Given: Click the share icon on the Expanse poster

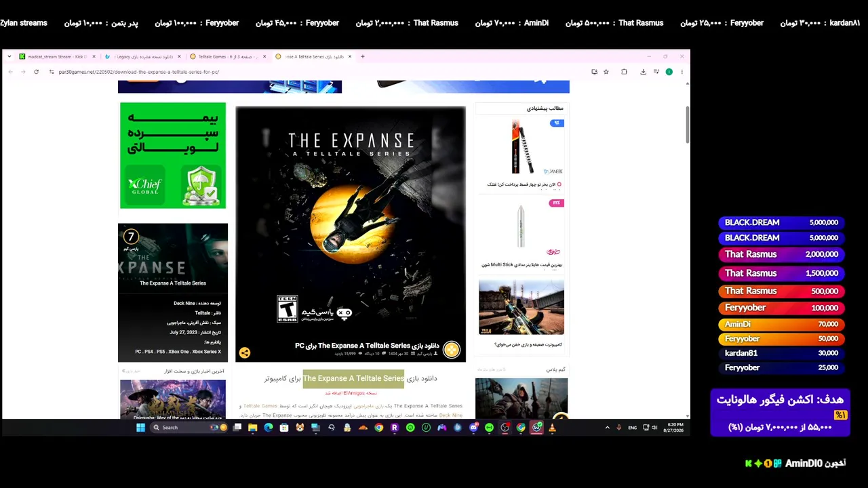Looking at the screenshot, I should [245, 352].
